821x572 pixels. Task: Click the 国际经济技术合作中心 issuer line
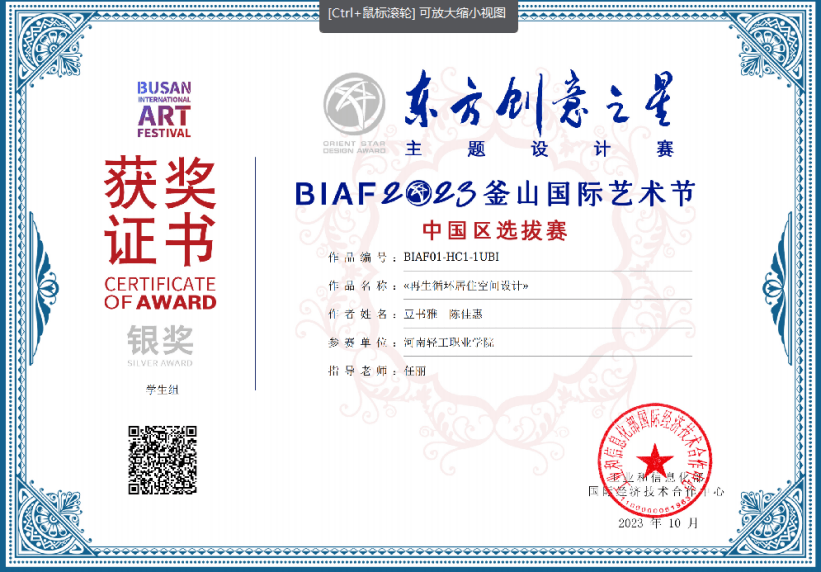656,491
